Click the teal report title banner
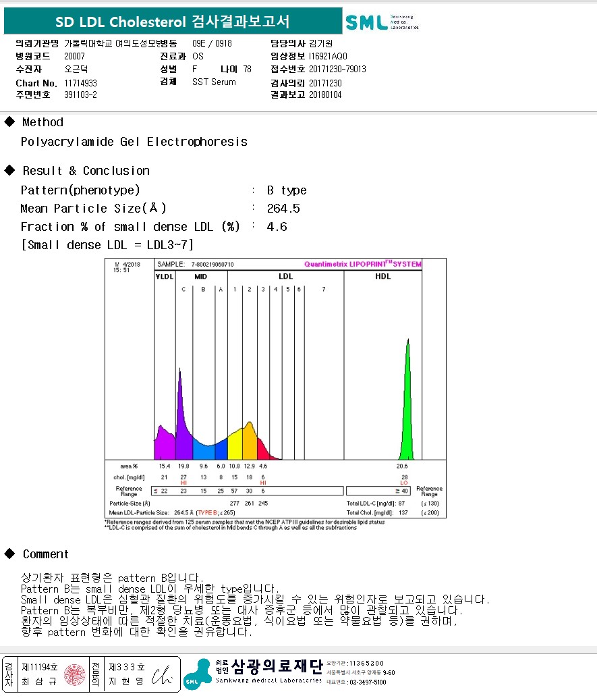This screenshot has width=597, height=700. click(x=172, y=22)
